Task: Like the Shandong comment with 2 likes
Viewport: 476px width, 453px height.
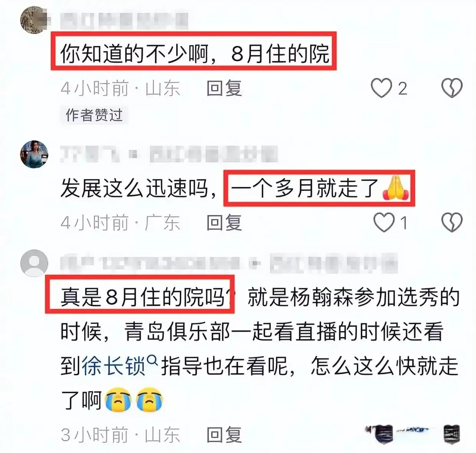Action: click(x=381, y=88)
